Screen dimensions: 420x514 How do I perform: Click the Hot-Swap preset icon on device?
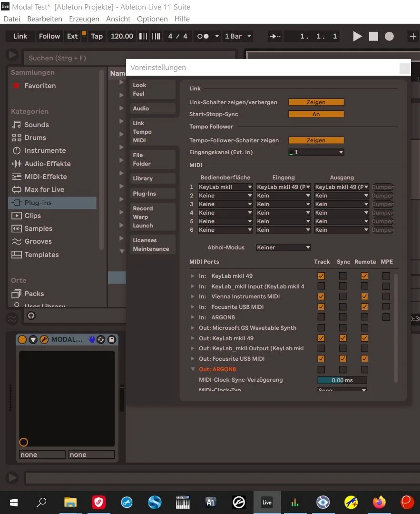(101, 339)
